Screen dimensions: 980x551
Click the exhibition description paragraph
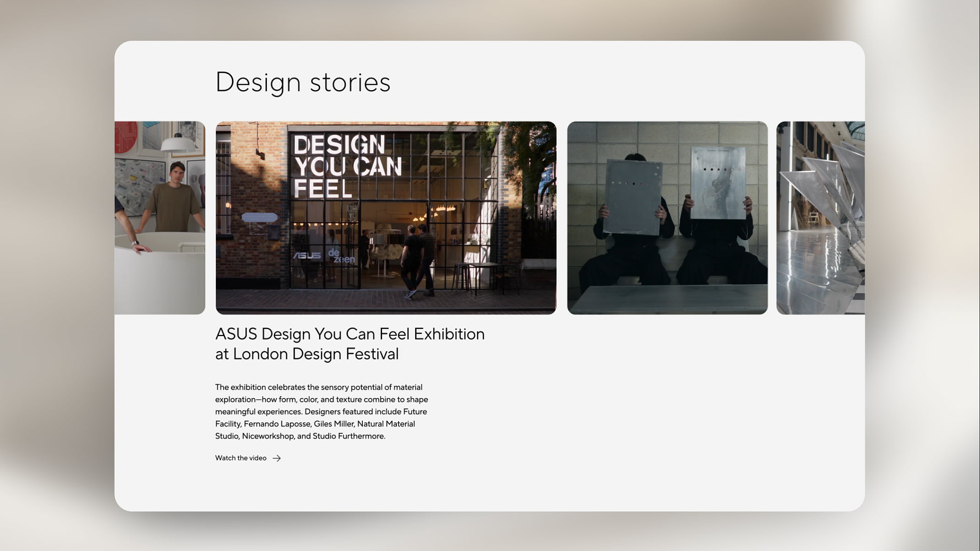click(321, 411)
